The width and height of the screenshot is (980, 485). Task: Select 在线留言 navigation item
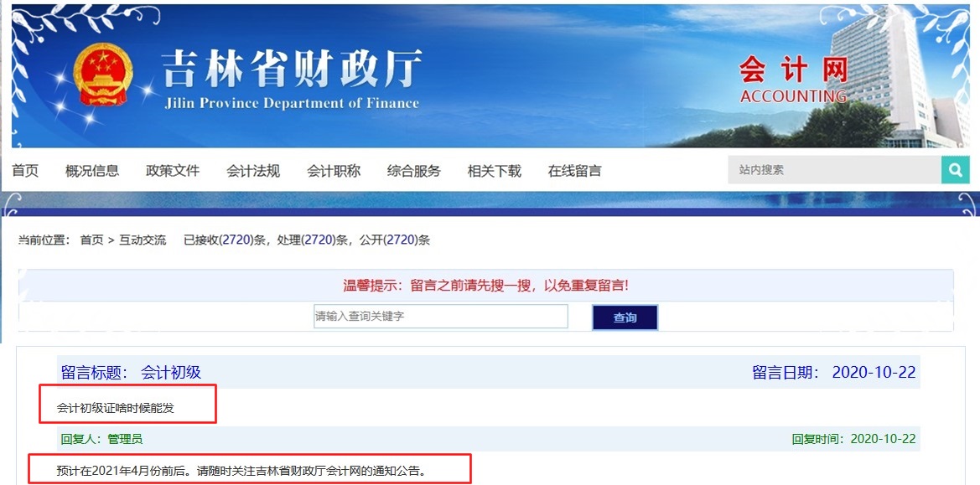coord(575,171)
